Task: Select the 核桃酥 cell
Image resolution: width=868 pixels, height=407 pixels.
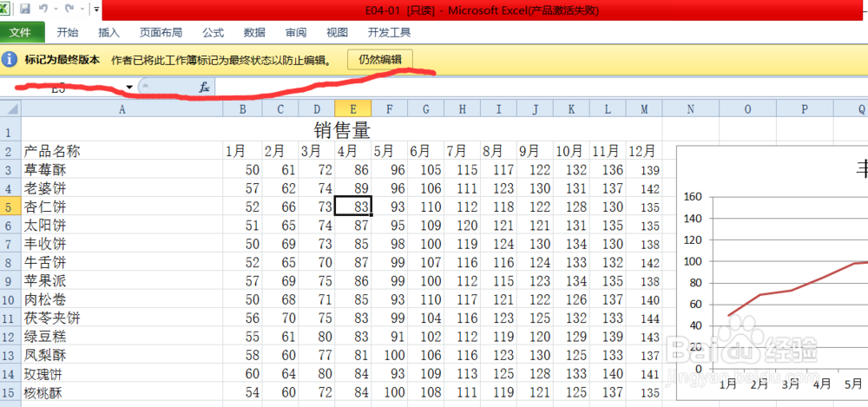Action: (122, 393)
